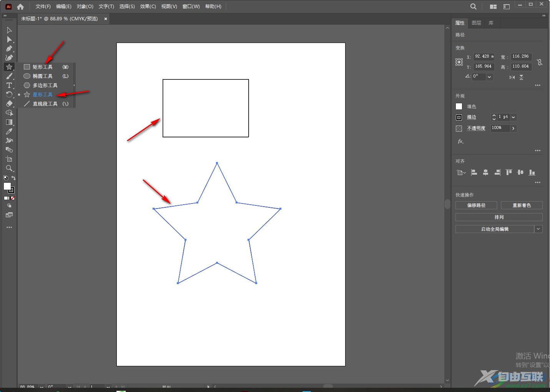This screenshot has width=550, height=392.
Task: Swap fill and stroke colors
Action: (13, 178)
